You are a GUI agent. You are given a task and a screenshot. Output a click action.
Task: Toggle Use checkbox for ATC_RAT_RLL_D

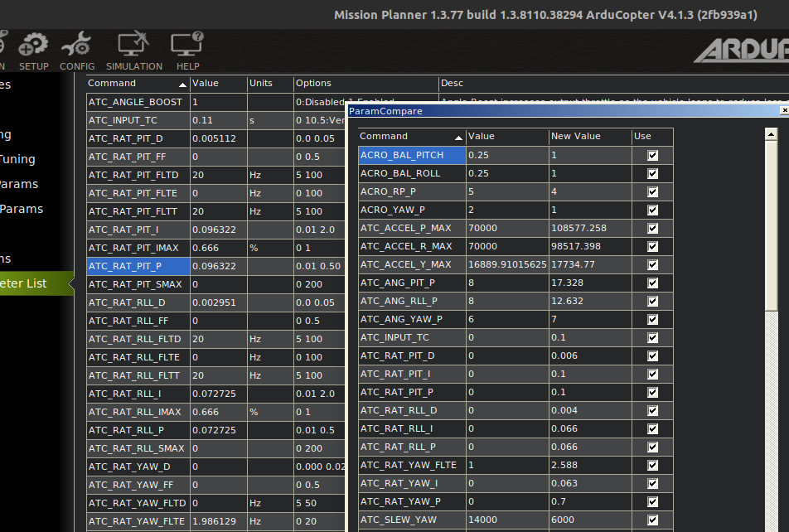pos(652,411)
